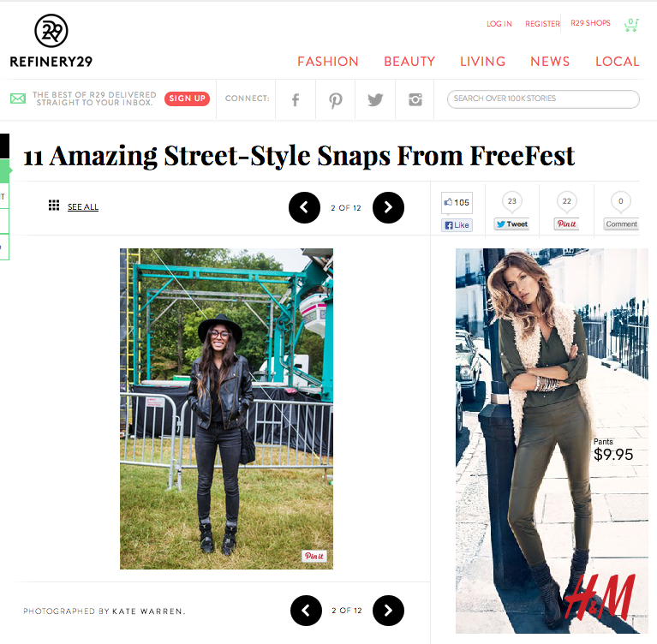Image resolution: width=657 pixels, height=644 pixels.
Task: Go back with bottom previous arrow
Action: (x=307, y=611)
